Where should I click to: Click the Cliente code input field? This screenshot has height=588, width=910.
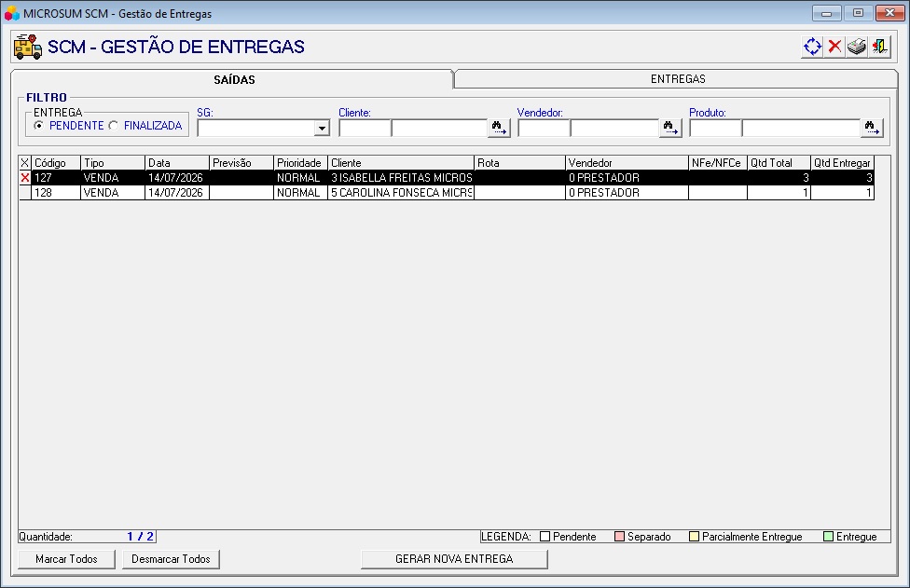(x=365, y=129)
